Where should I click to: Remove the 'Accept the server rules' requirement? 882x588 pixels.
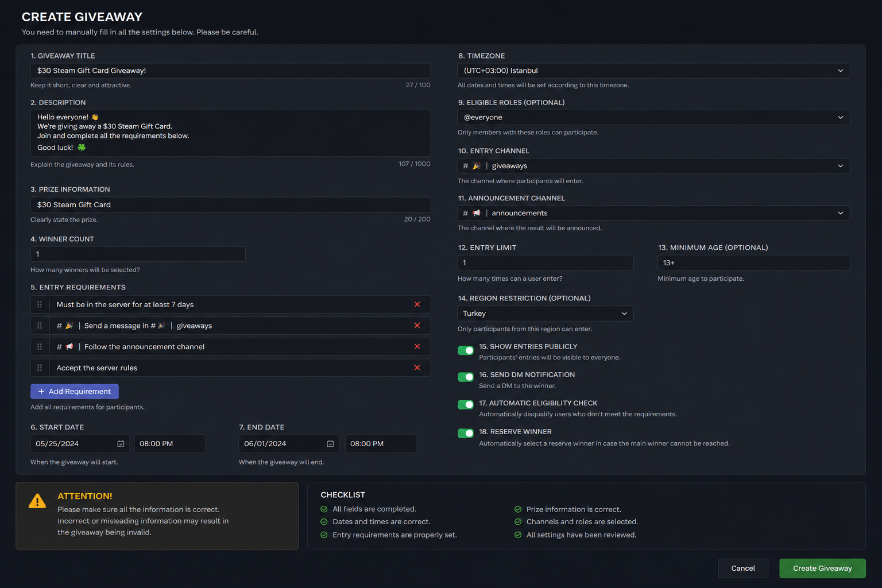tap(417, 367)
